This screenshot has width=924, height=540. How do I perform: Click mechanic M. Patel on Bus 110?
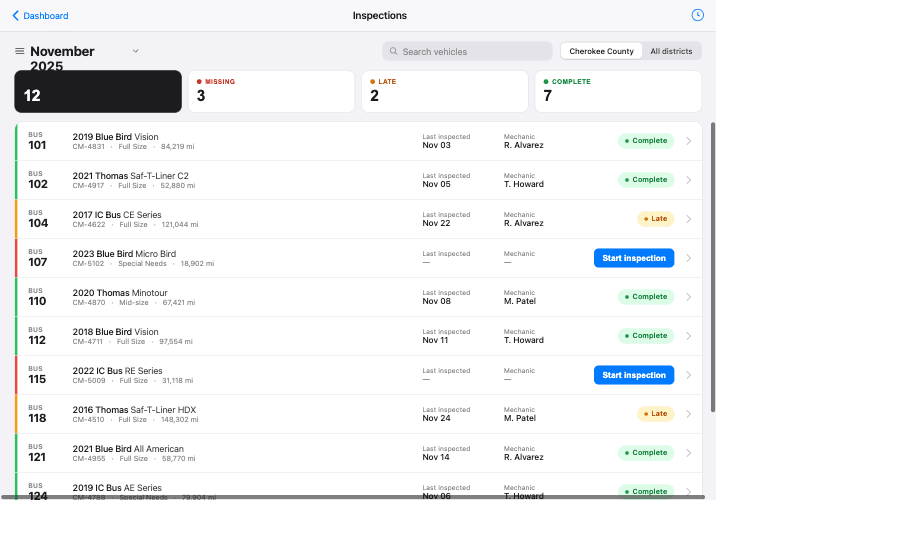(x=520, y=301)
